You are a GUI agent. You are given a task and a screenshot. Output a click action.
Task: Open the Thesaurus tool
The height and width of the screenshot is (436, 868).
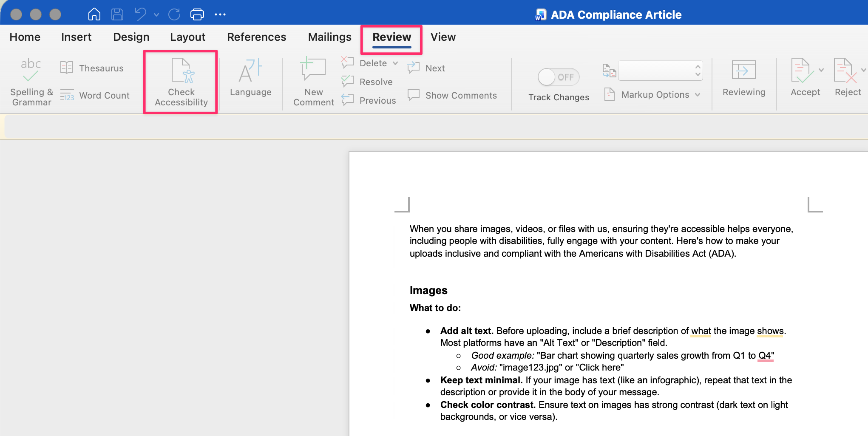93,68
